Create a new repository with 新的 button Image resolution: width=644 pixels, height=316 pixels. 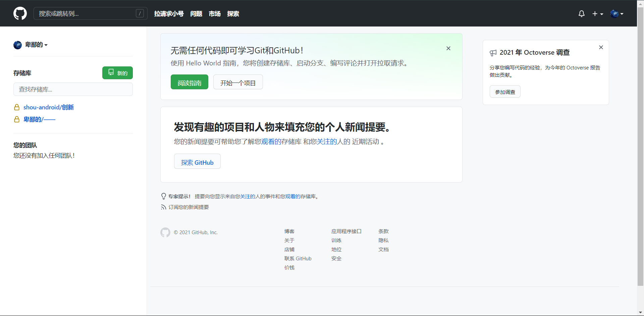(117, 73)
